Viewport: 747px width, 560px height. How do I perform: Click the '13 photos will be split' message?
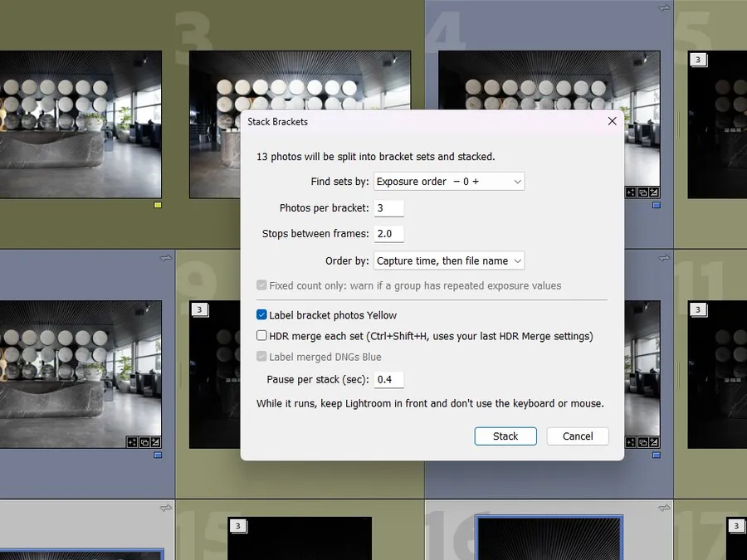376,157
